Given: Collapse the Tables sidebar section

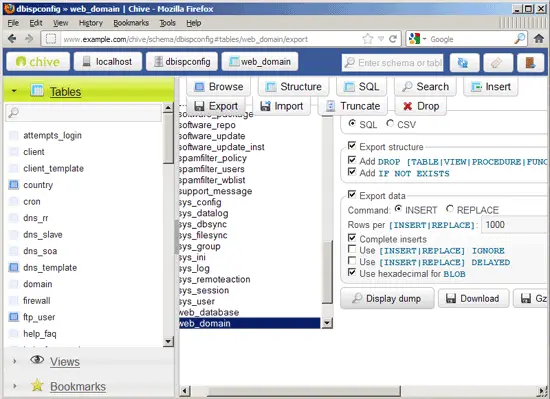Looking at the screenshot, I should point(14,91).
